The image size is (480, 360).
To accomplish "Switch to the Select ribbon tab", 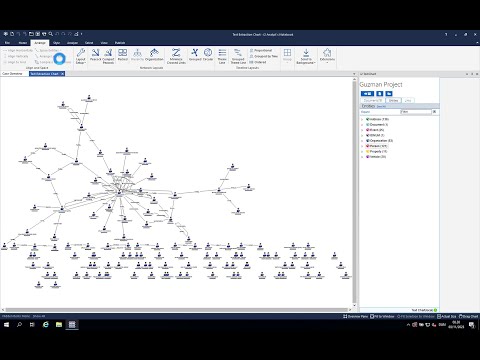I will (89, 43).
